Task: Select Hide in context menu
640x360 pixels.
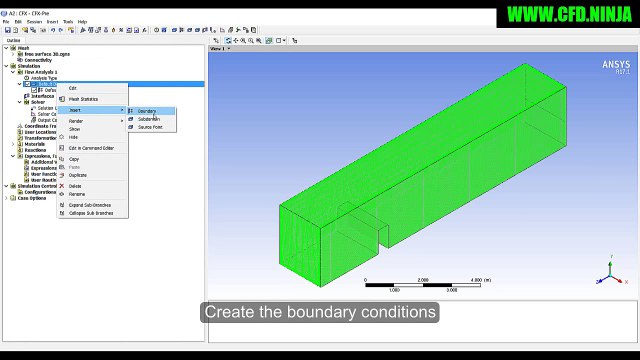Action: [x=93, y=137]
